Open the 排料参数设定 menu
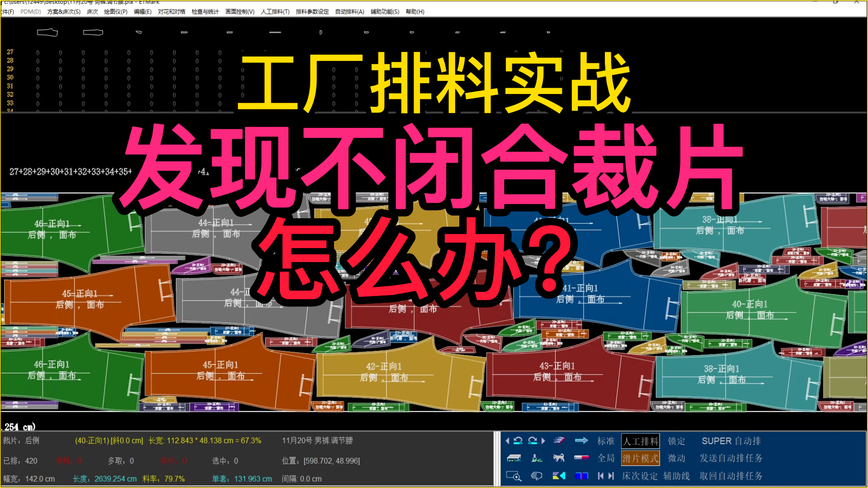Viewport: 868px width, 488px height. (x=312, y=12)
